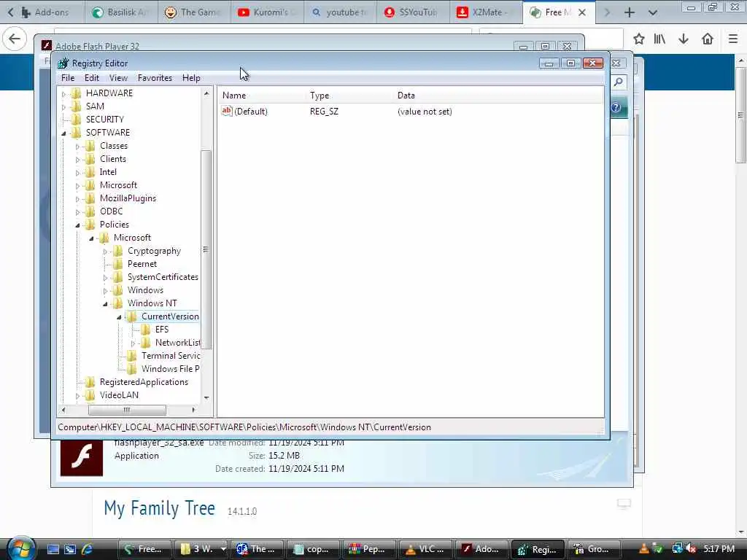Click the blue help question mark icon
Viewport: 747px width, 560px height.
(616, 108)
